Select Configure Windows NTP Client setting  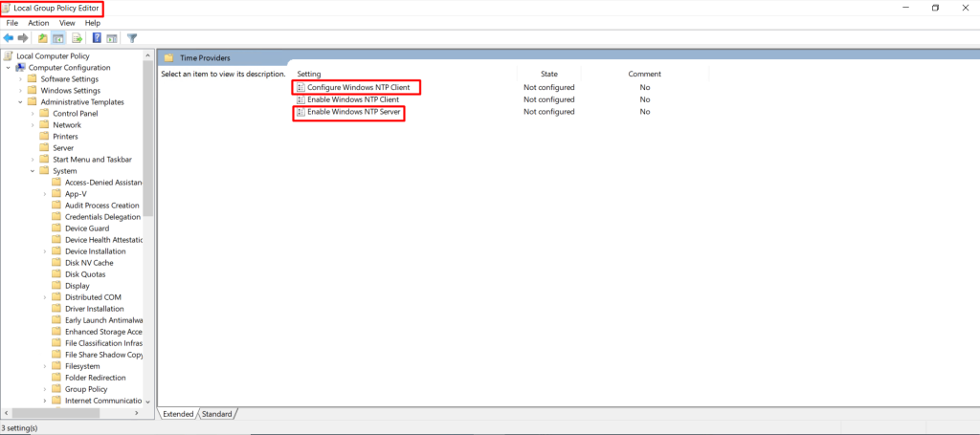pos(358,87)
